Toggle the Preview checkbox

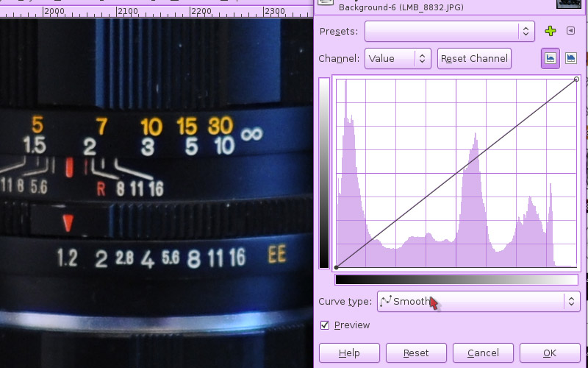coord(325,325)
